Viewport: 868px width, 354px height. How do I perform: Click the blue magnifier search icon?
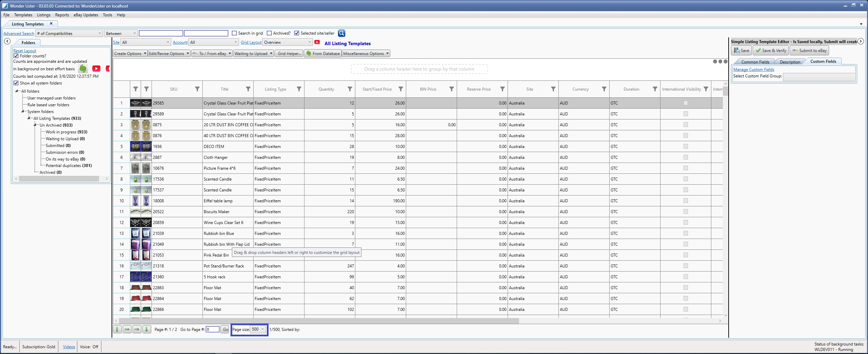pos(341,33)
